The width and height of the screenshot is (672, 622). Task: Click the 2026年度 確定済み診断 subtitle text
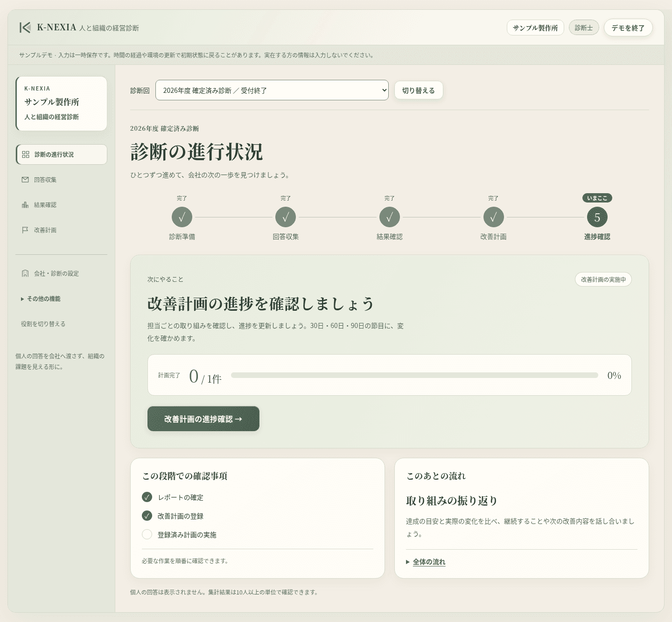165,128
